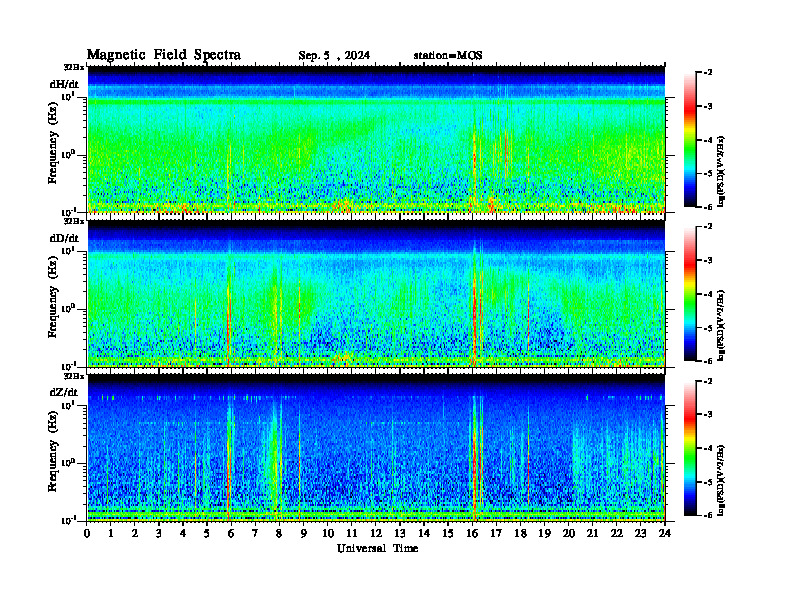Click the 10^0 frequency tick of dZ/dt panel
The image size is (792, 612).
coord(68,462)
